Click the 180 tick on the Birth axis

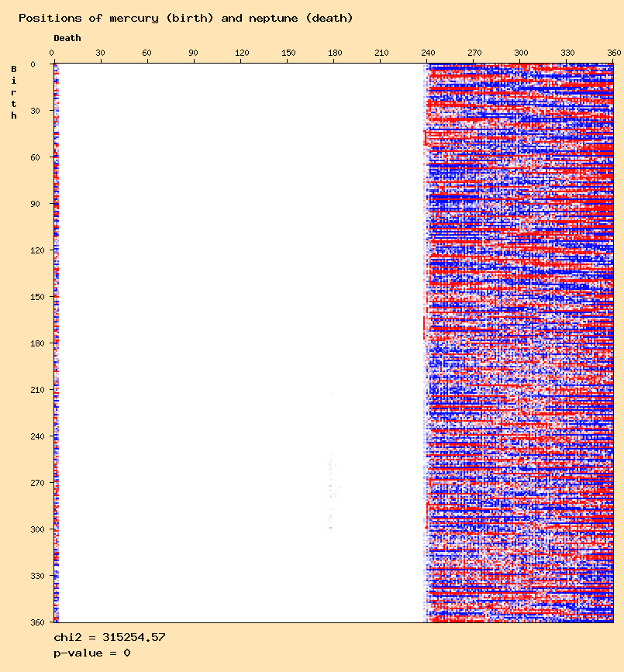tap(38, 343)
